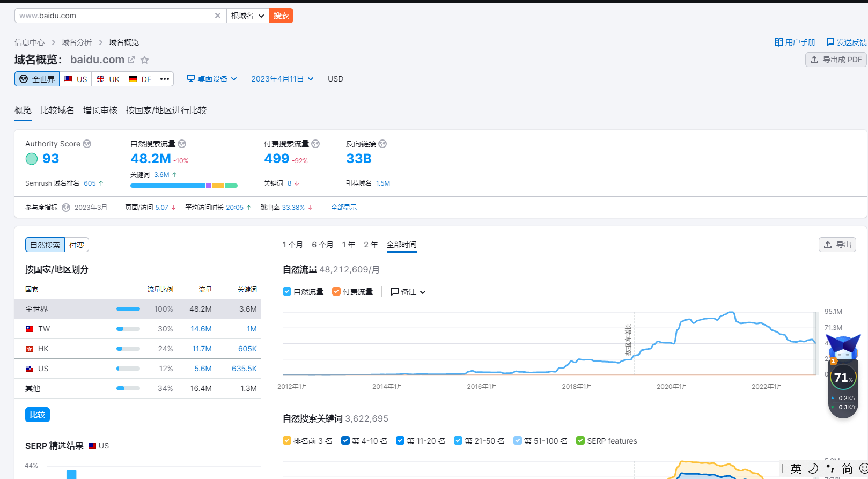Click 全部显示 link
The image size is (868, 479).
pos(344,208)
